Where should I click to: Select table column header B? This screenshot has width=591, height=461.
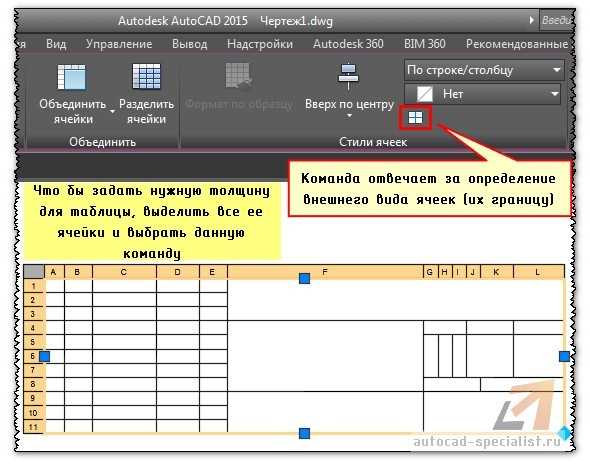pos(78,272)
